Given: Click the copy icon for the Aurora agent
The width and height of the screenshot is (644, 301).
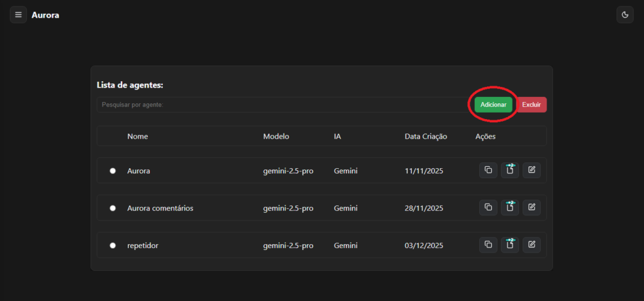Looking at the screenshot, I should pos(488,171).
